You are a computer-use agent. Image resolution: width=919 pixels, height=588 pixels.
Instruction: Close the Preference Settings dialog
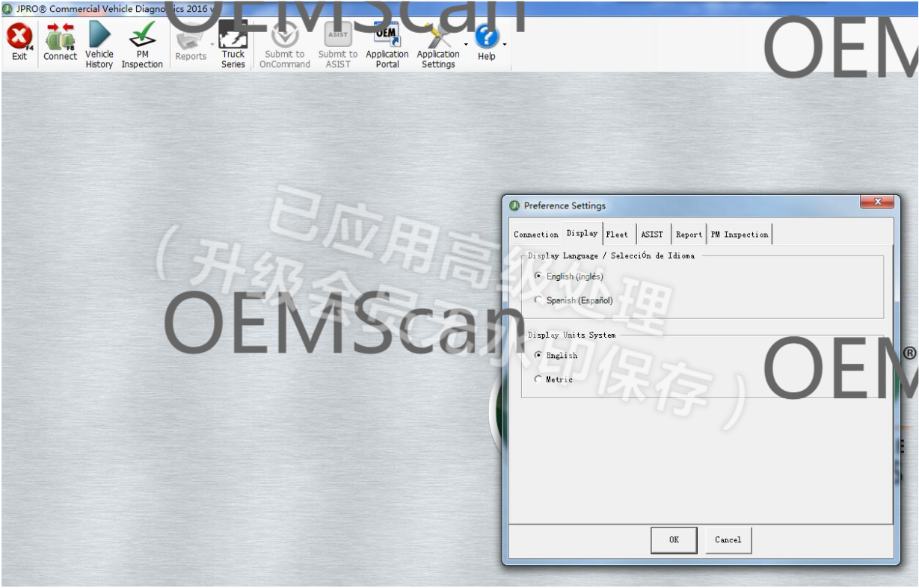(x=877, y=202)
